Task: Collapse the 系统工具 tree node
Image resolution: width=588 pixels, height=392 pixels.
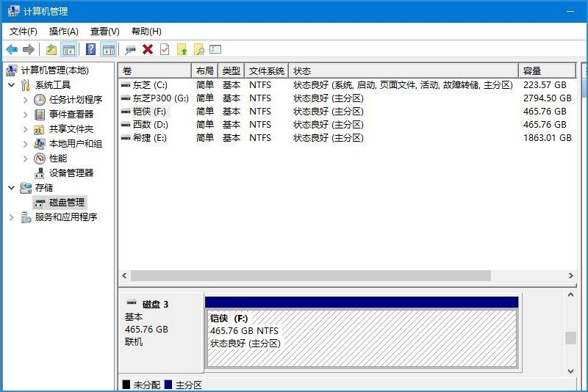Action: coord(12,85)
